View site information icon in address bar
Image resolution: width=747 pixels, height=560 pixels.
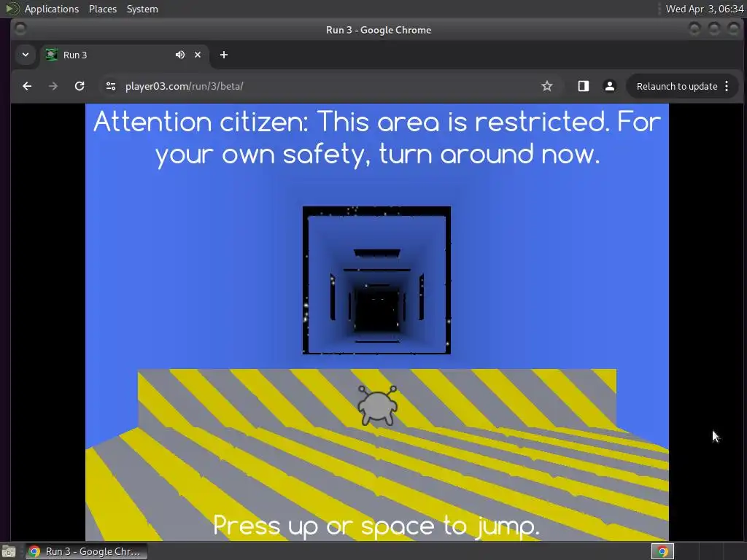(111, 86)
